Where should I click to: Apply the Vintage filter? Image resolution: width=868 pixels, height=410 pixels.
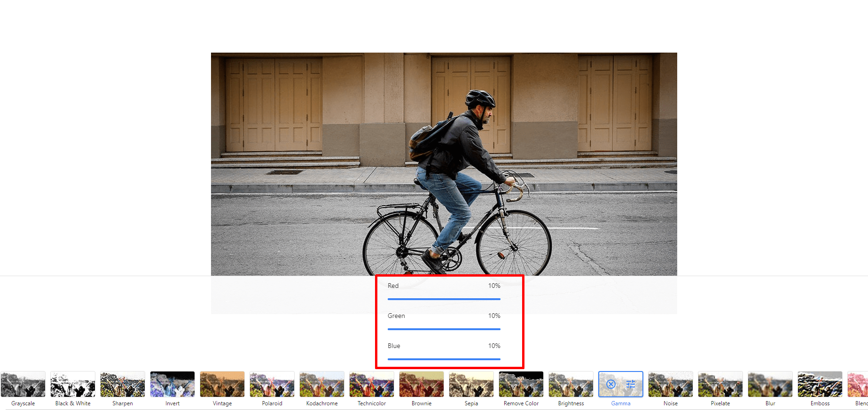(x=222, y=384)
